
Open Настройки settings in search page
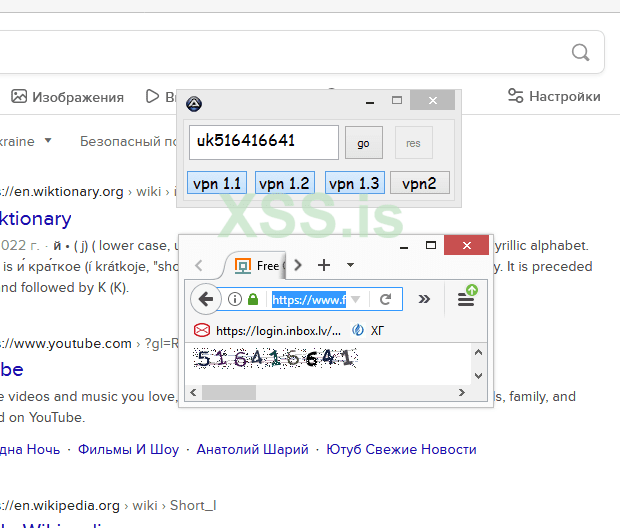click(x=554, y=96)
